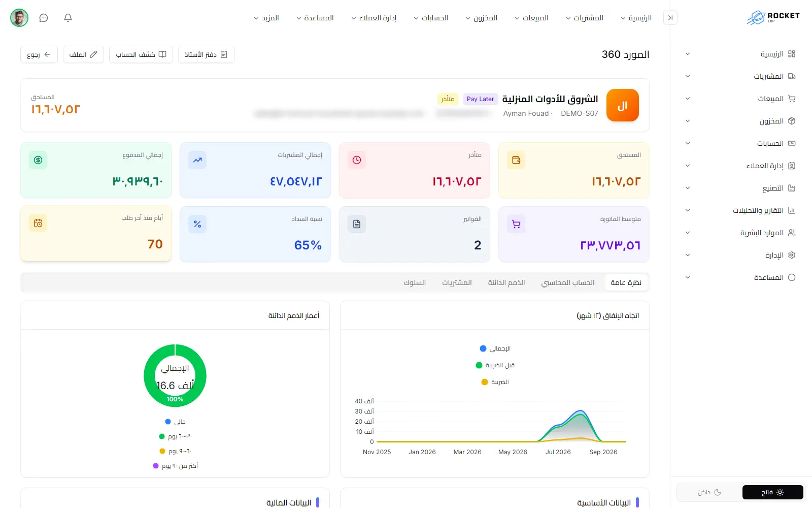Switch to الذمم الدائنة tab
Viewport: 812px width, 508px height.
pos(506,282)
